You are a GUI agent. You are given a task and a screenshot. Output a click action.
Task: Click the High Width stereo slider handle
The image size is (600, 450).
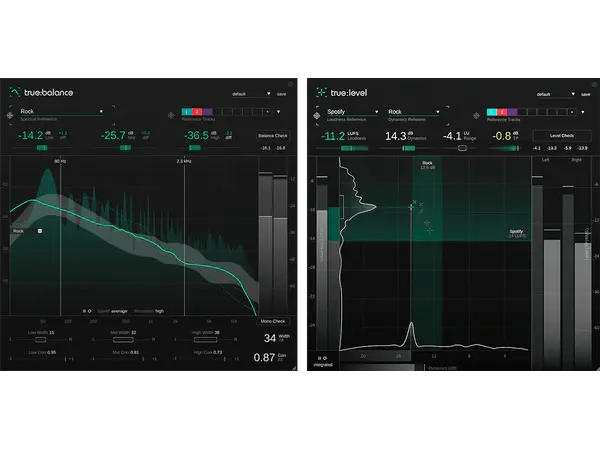tap(205, 339)
